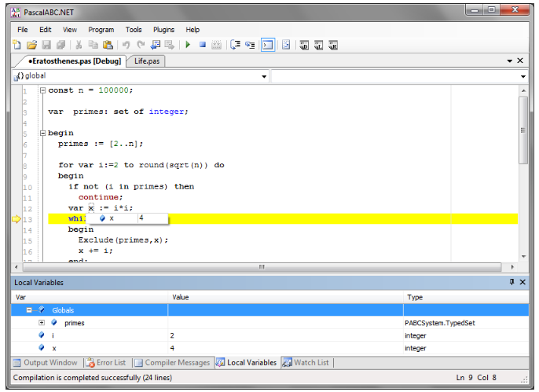The width and height of the screenshot is (539, 392).
Task: Click the Undo arrow icon
Action: point(126,45)
